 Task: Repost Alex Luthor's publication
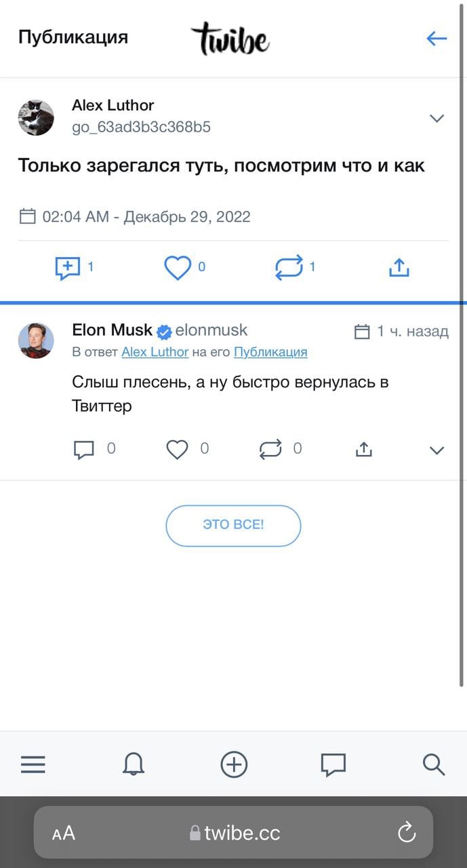point(289,269)
